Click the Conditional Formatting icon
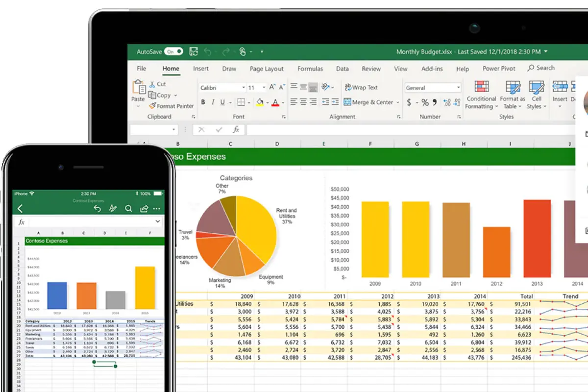Screen dimensions: 588x392 tap(481, 87)
